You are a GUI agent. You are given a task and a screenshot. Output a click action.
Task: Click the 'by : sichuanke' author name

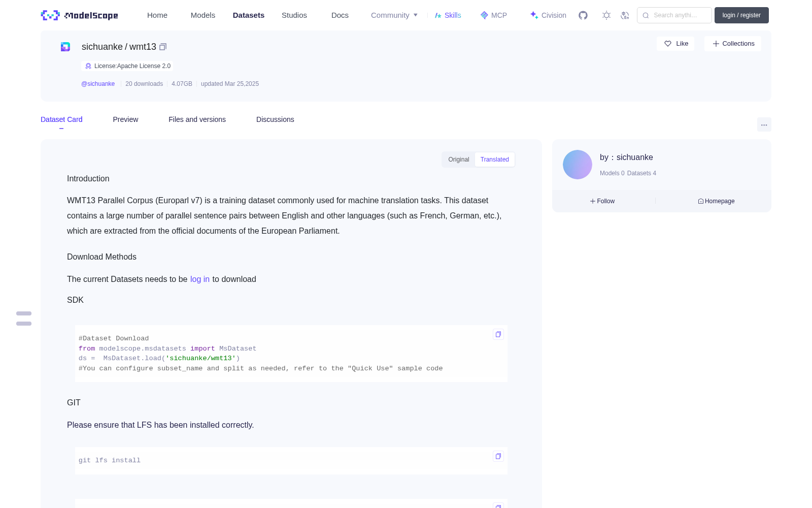(x=626, y=157)
